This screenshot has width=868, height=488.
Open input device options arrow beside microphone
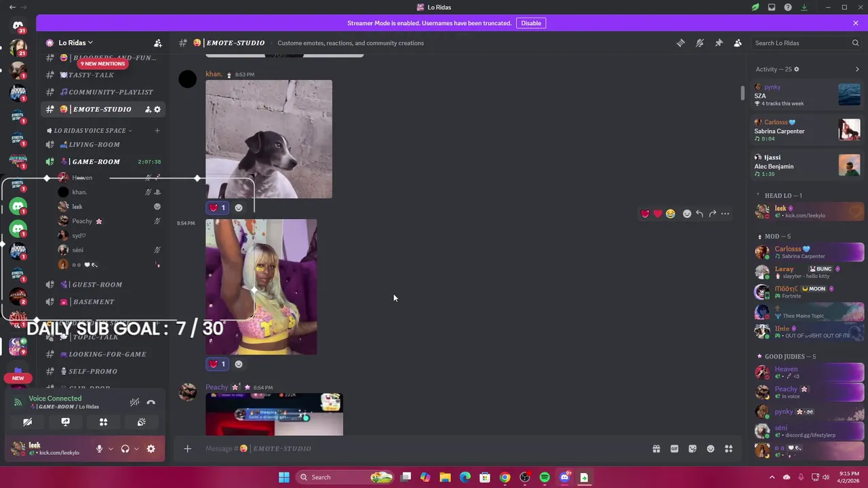coord(111,449)
